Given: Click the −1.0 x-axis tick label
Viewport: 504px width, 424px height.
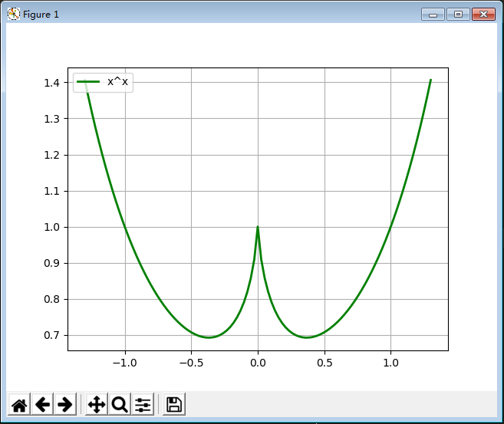Looking at the screenshot, I should tap(125, 363).
